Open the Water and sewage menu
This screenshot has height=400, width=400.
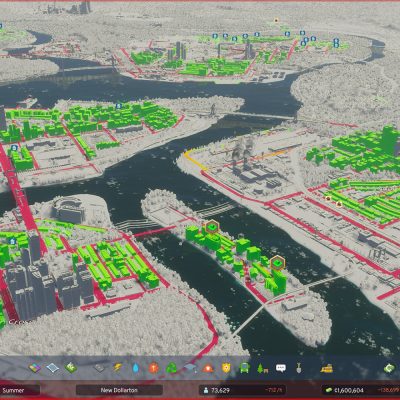136,368
